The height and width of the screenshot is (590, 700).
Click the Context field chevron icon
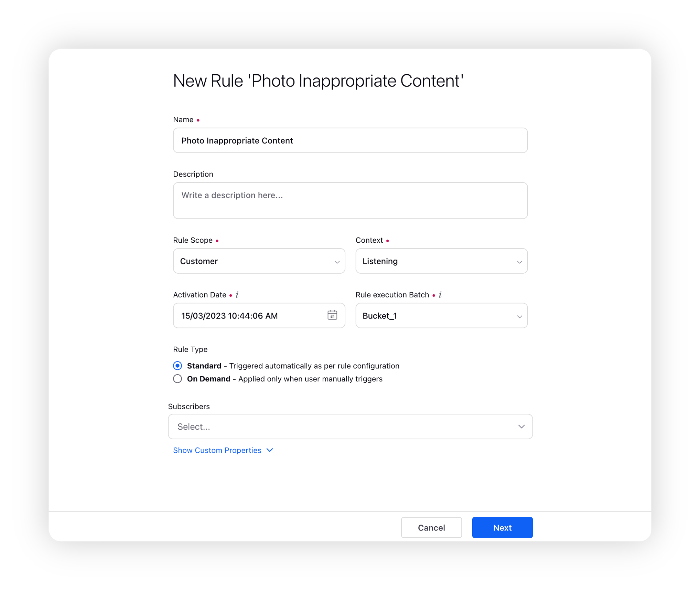tap(519, 262)
